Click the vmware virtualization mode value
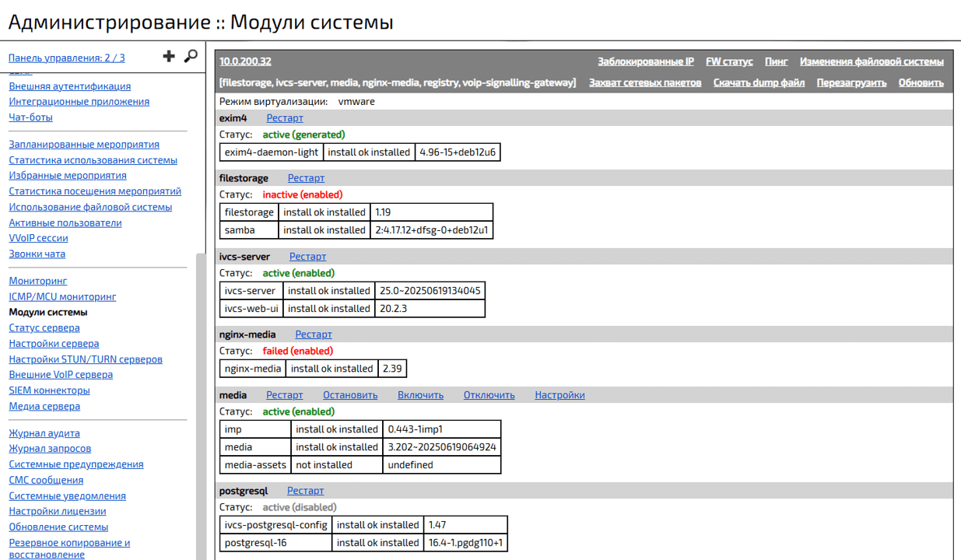Image resolution: width=961 pixels, height=560 pixels. coord(356,102)
